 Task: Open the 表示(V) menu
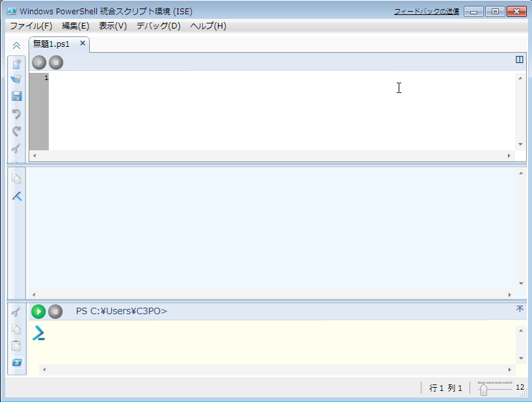(x=113, y=26)
